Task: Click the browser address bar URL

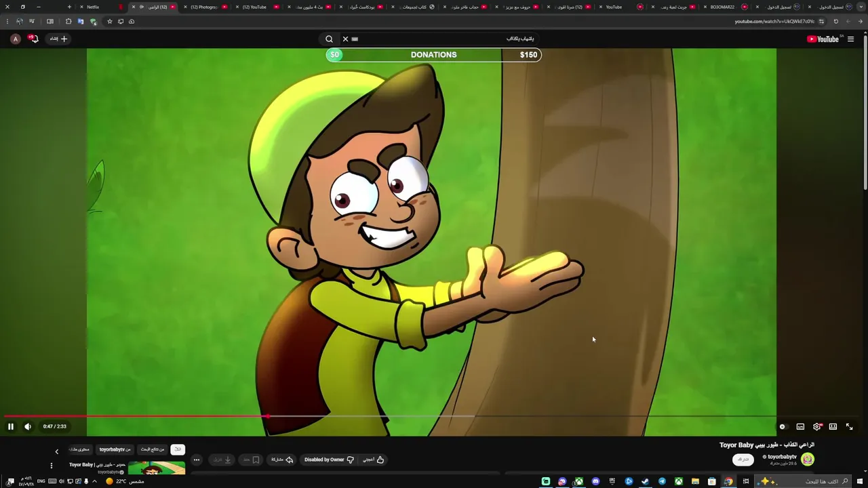Action: (x=775, y=21)
